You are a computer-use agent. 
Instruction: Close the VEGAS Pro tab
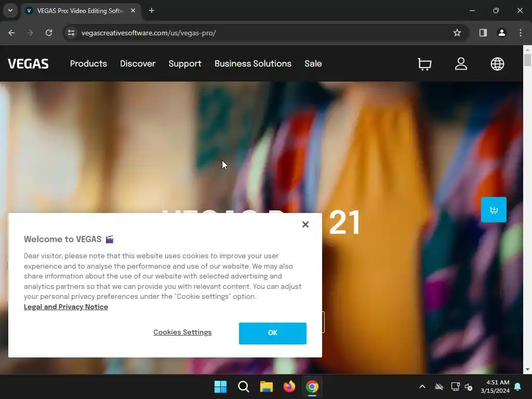tap(133, 11)
